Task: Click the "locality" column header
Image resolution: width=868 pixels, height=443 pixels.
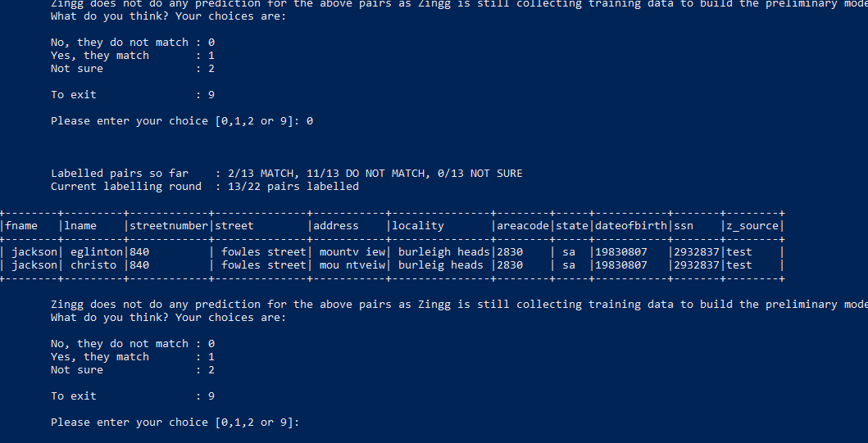Action: tap(418, 226)
